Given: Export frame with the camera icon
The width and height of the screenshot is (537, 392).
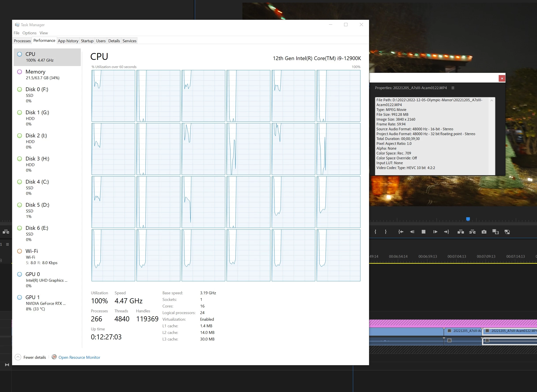Looking at the screenshot, I should tap(484, 232).
